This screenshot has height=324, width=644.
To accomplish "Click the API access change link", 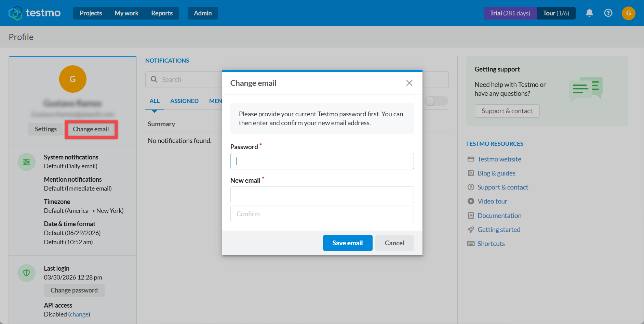I will tap(79, 314).
